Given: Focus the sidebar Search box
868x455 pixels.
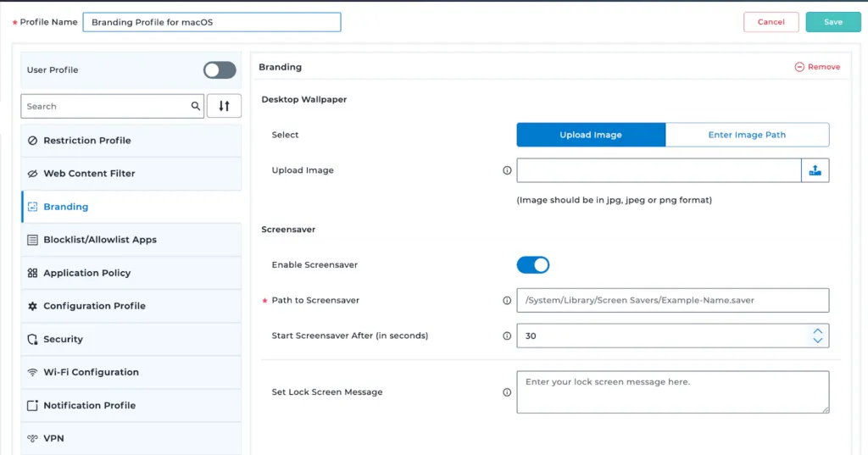Looking at the screenshot, I should coord(113,106).
